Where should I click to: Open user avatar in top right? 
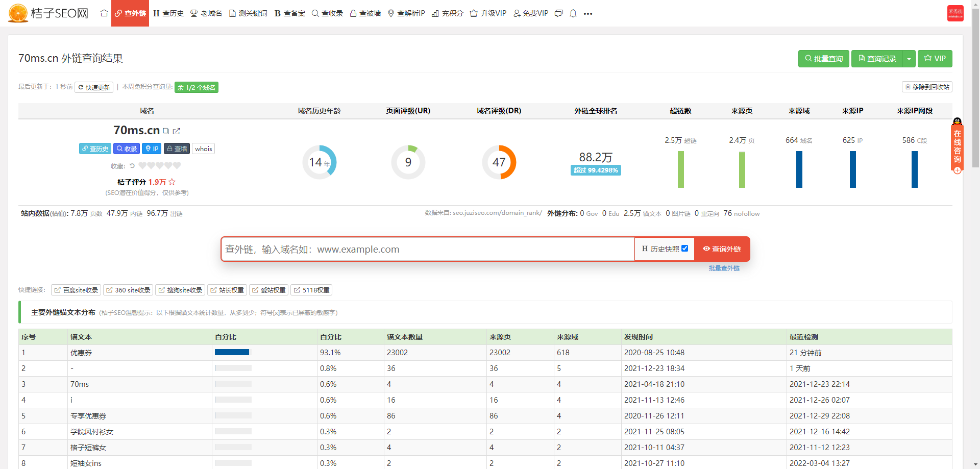pos(955,13)
